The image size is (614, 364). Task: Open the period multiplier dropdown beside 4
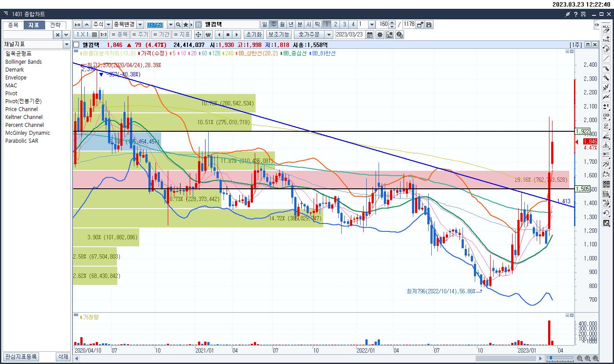pyautogui.click(x=372, y=25)
